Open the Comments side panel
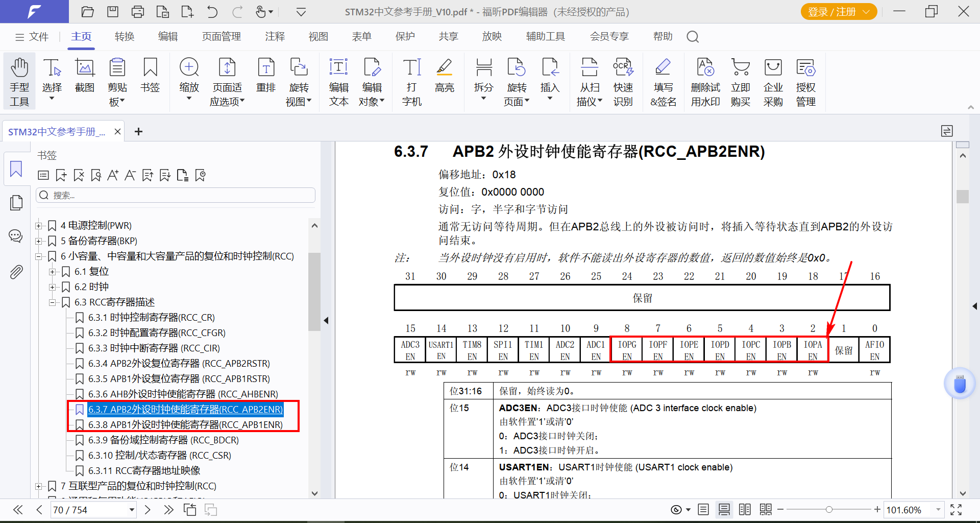This screenshot has width=980, height=523. [x=16, y=236]
